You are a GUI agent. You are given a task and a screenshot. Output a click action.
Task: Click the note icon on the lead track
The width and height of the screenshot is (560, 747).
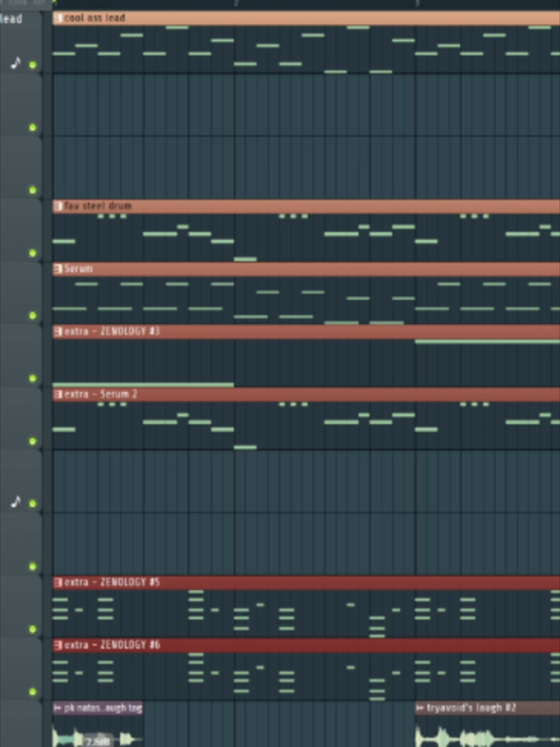point(16,62)
